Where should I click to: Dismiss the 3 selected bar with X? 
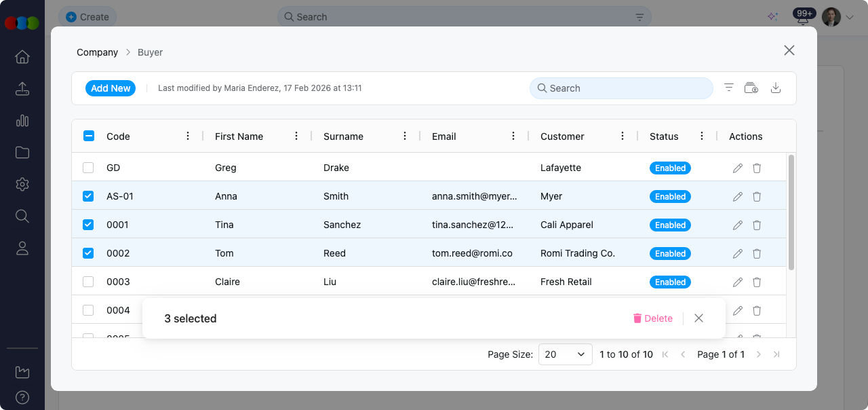point(699,318)
